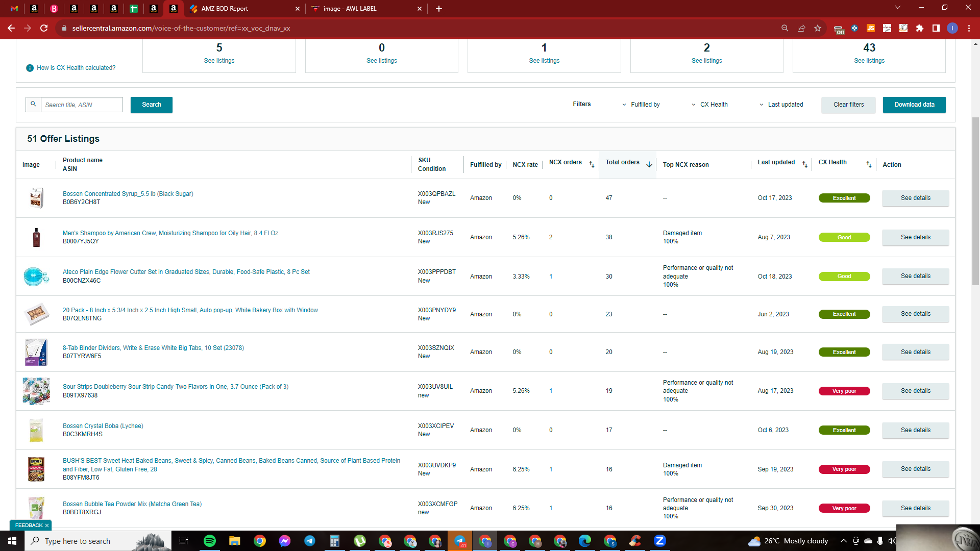Open the share this page icon
Screen dimensions: 980x551
click(x=801, y=28)
